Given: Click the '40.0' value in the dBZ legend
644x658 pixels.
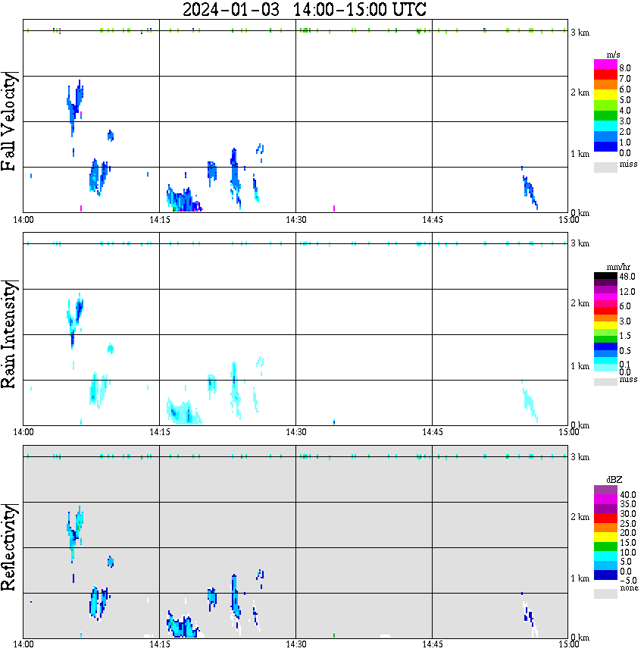Looking at the screenshot, I should (x=628, y=495).
